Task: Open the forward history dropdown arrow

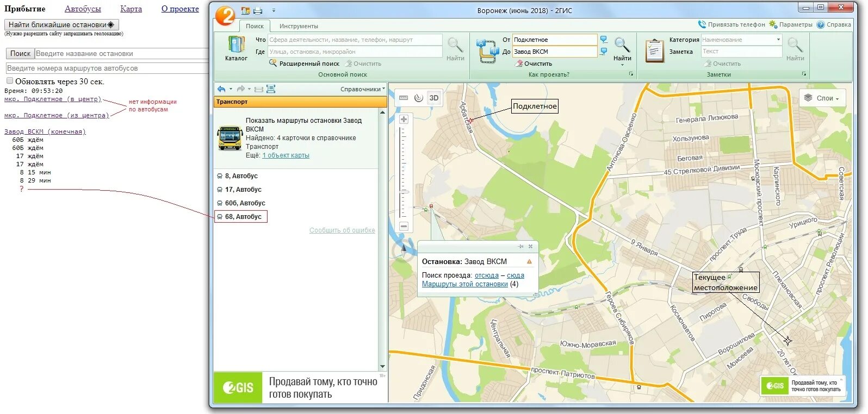Action: [250, 89]
